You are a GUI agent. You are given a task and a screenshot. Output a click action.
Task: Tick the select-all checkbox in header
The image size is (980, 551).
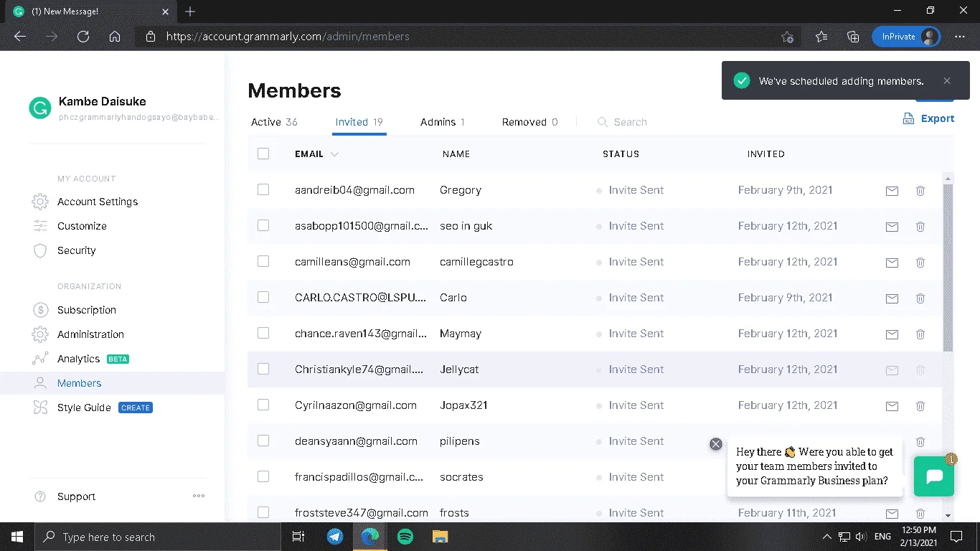coord(263,154)
